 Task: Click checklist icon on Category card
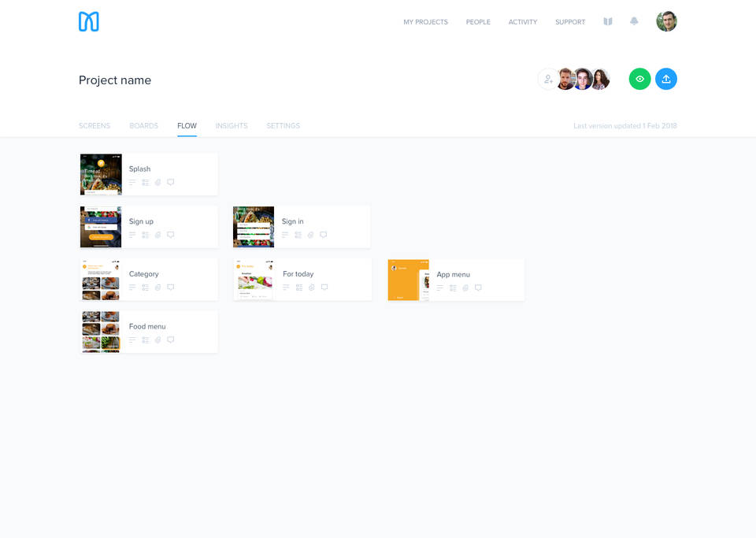[x=145, y=288]
